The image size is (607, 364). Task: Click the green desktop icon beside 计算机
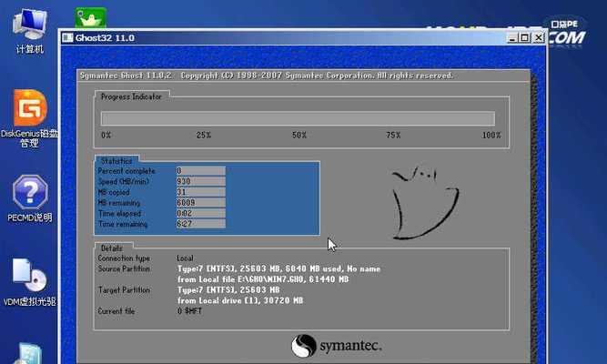coord(89,16)
